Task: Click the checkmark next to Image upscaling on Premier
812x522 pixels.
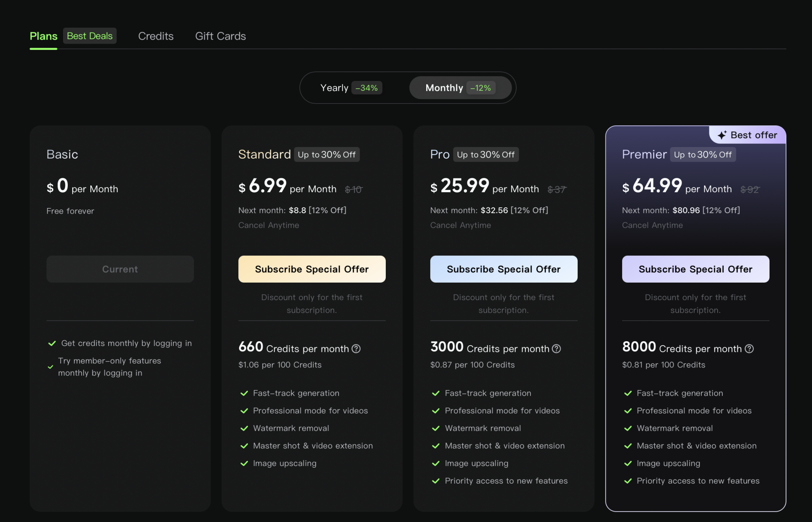Action: [x=628, y=463]
